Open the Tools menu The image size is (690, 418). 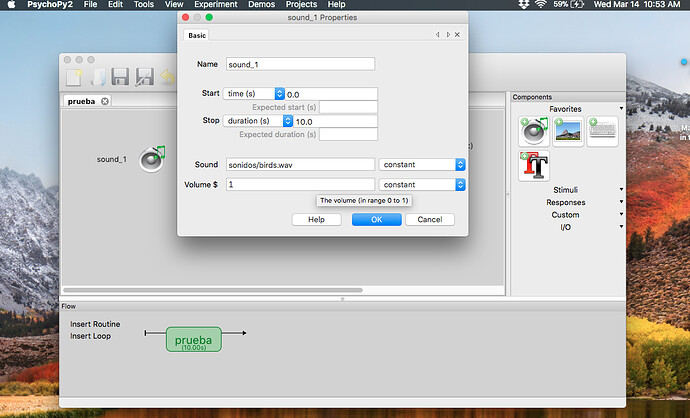[144, 4]
